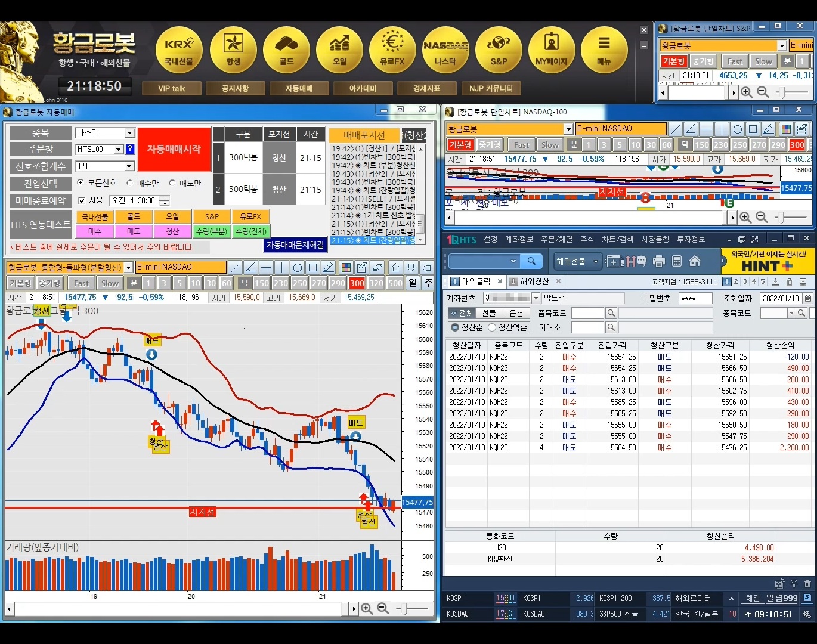Select 매수만 radio option
Image resolution: width=817 pixels, height=644 pixels.
point(129,182)
